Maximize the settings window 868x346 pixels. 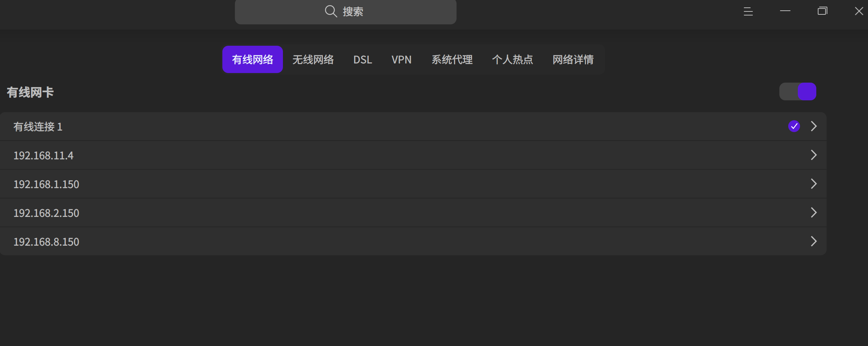pos(822,11)
